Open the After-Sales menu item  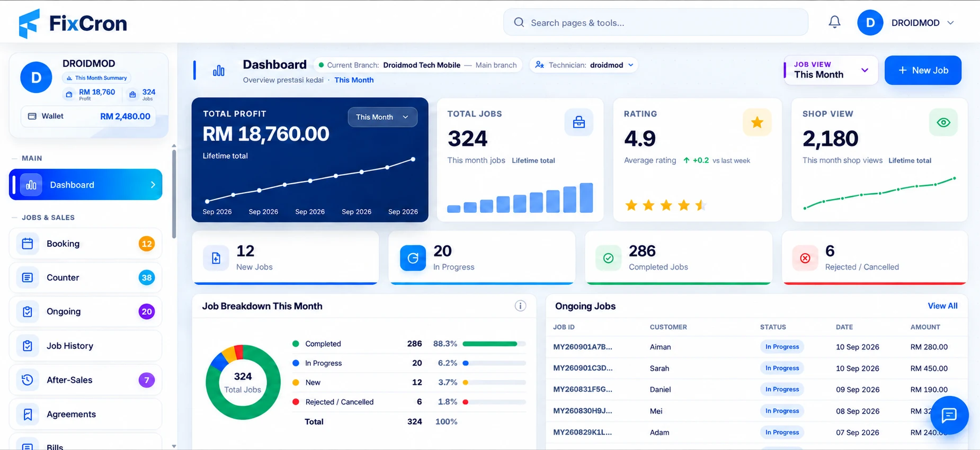[86, 380]
